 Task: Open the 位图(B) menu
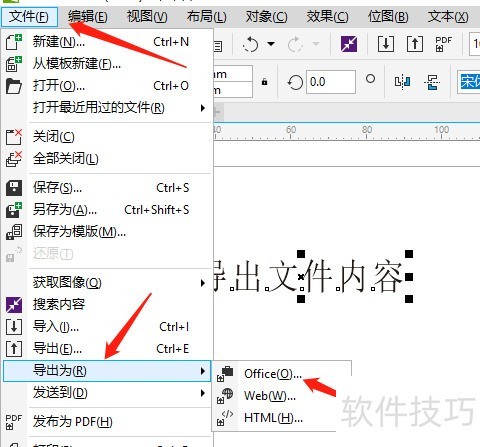[x=388, y=17]
